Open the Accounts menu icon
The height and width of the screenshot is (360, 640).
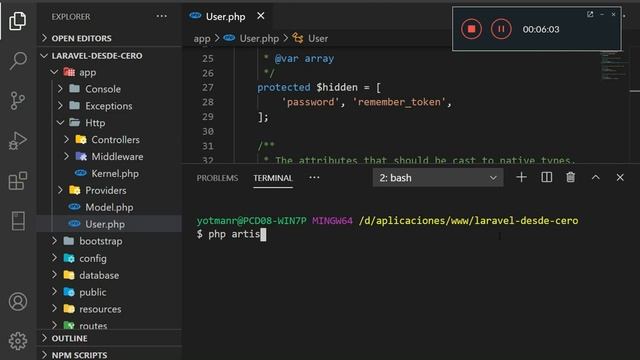coord(18,302)
